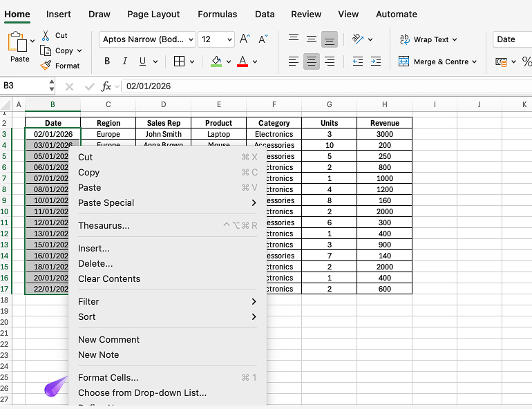Open the font colour red A swatch
The width and height of the screenshot is (532, 409).
tap(243, 61)
